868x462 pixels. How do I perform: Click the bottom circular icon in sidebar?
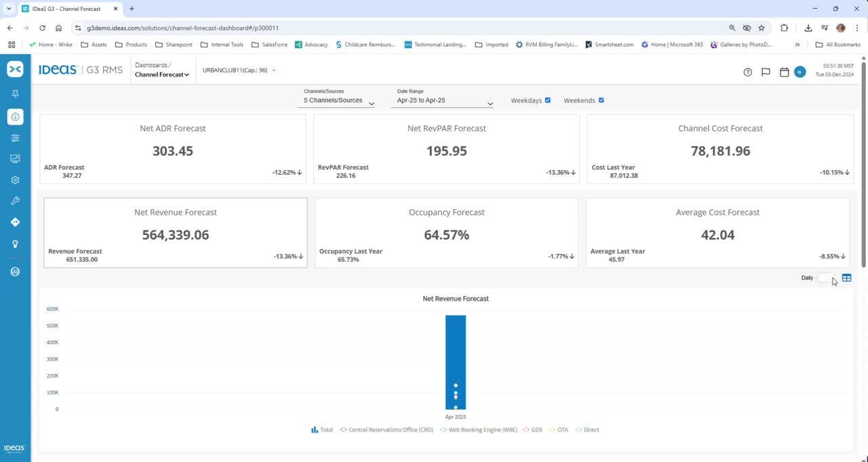click(x=15, y=272)
